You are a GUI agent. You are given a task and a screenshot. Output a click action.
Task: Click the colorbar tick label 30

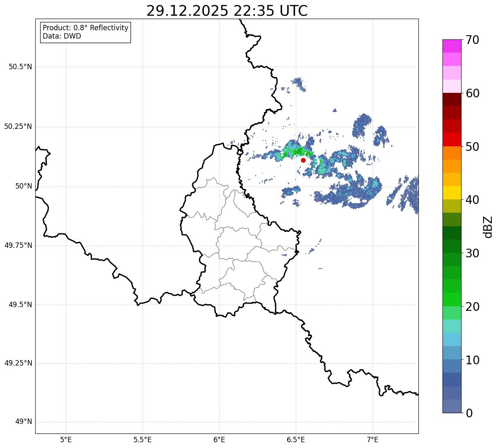[x=472, y=253]
